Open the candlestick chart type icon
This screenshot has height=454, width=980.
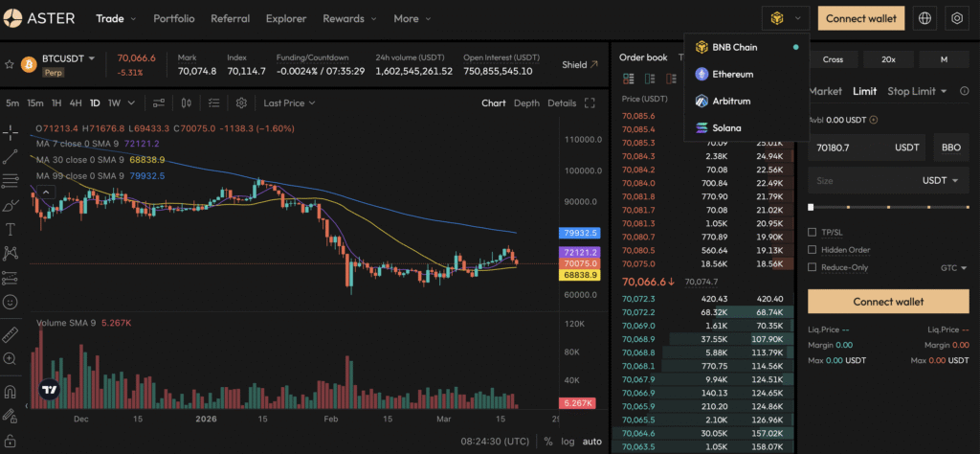(x=187, y=102)
